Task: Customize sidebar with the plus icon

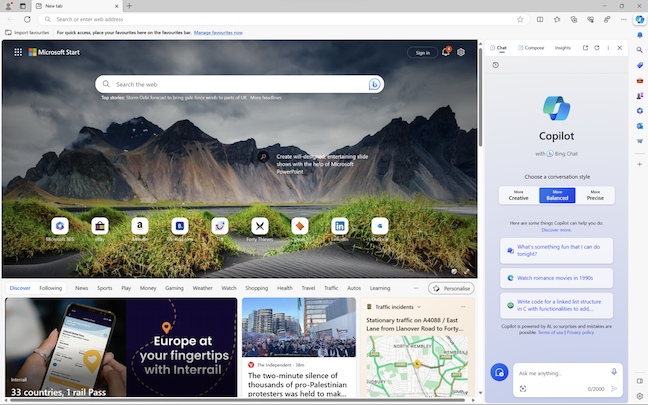Action: coord(640,164)
